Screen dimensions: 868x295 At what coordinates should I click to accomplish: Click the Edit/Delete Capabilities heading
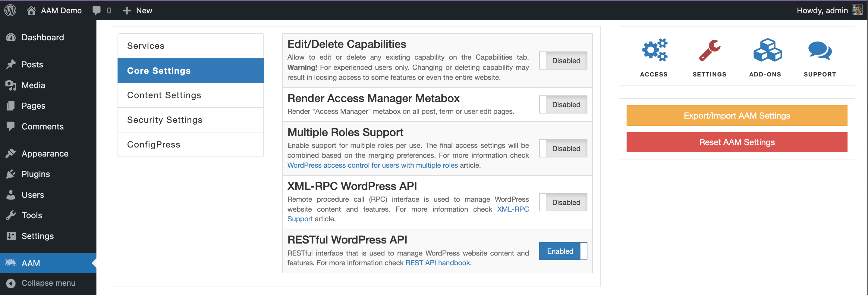point(347,44)
